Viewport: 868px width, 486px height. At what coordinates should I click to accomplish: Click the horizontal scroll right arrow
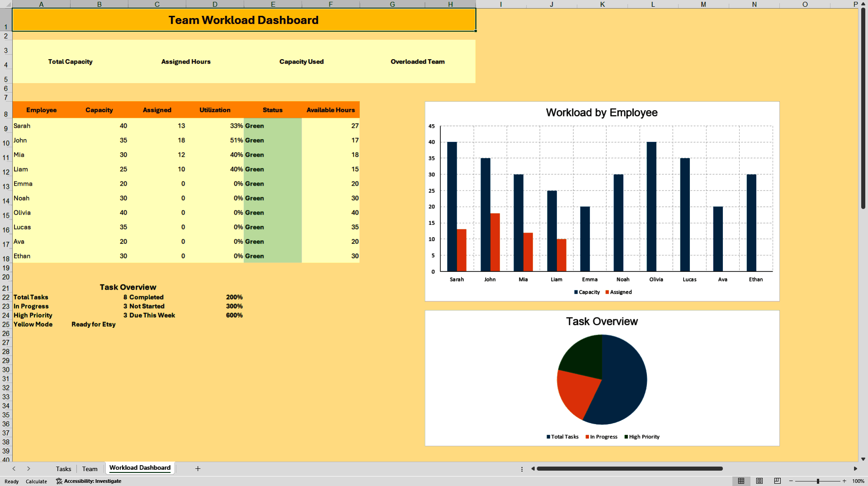click(x=855, y=468)
